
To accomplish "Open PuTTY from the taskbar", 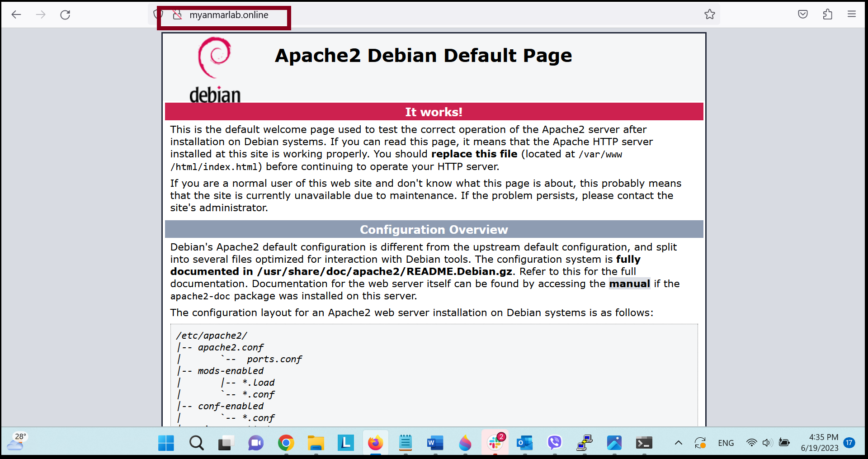I will click(585, 443).
